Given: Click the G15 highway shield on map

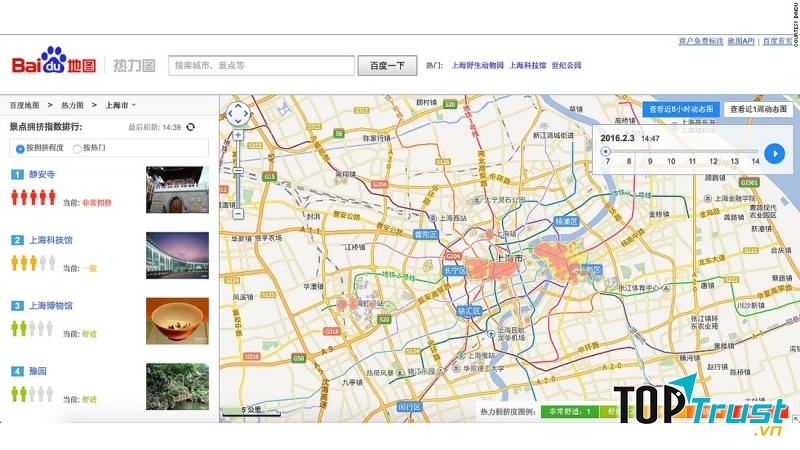Looking at the screenshot, I should 270,177.
